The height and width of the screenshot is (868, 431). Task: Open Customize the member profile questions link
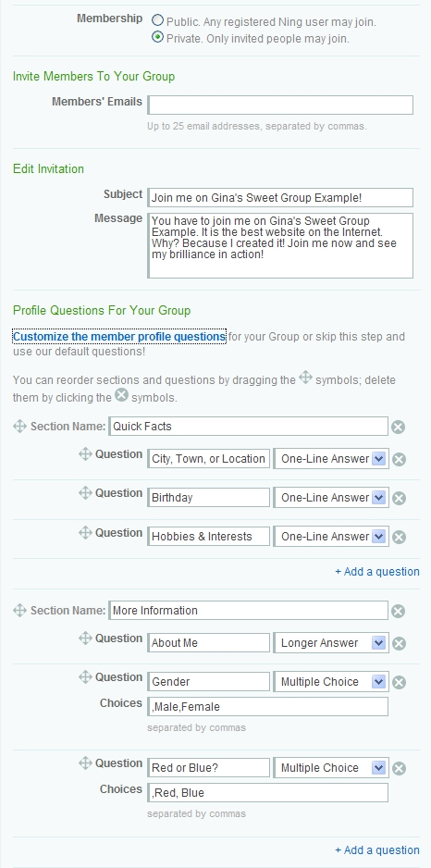tap(119, 337)
